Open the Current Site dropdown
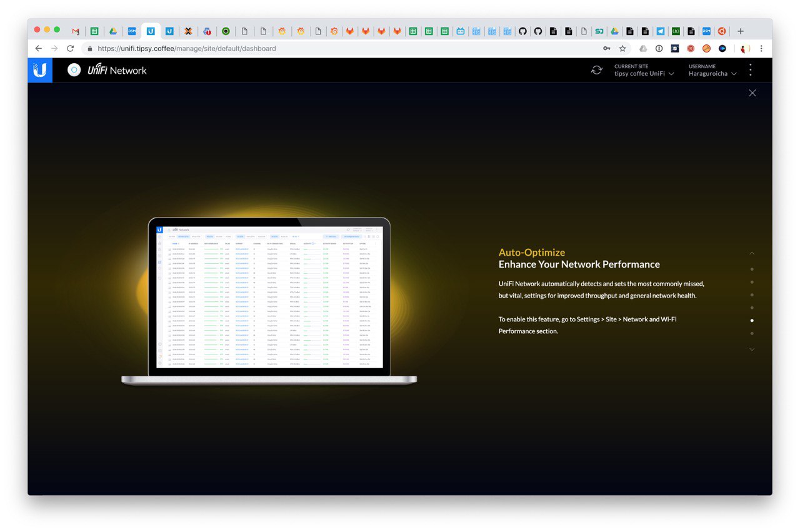Screen dimensions: 800x532 pyautogui.click(x=644, y=70)
